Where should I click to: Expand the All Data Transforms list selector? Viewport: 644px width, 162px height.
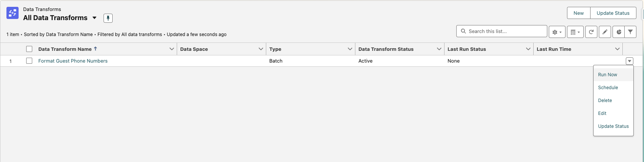pos(94,18)
